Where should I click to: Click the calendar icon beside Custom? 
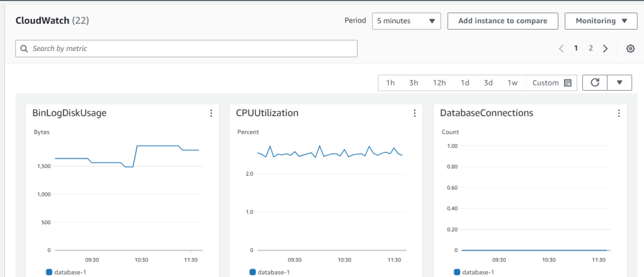tap(568, 83)
